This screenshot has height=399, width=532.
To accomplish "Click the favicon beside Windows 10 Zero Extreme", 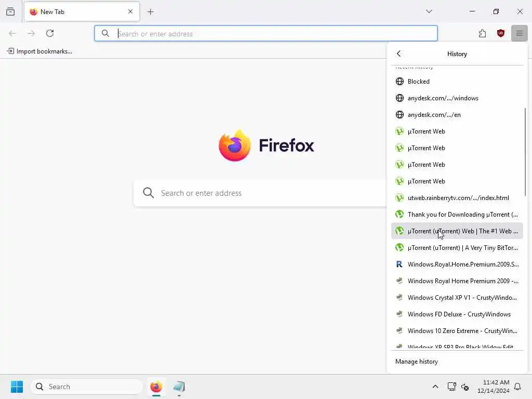I will (x=400, y=331).
